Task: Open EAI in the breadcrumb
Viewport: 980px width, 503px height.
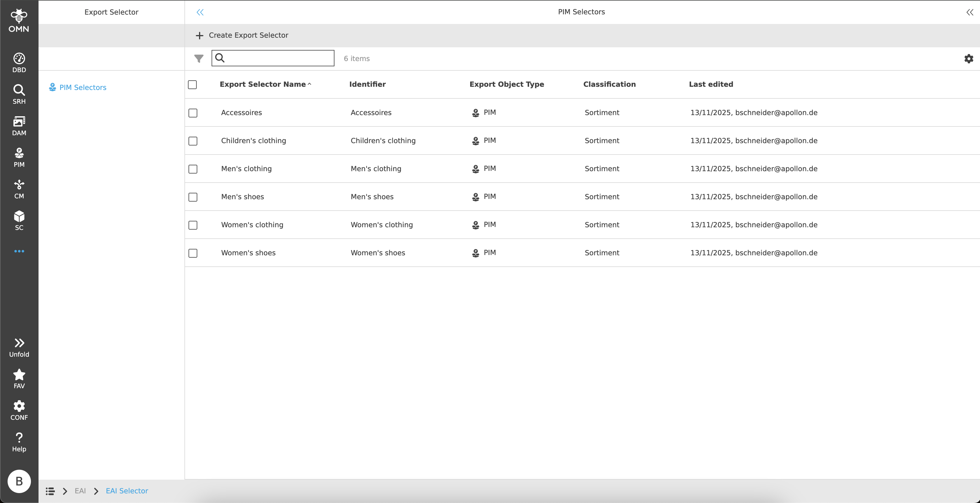Action: point(80,491)
